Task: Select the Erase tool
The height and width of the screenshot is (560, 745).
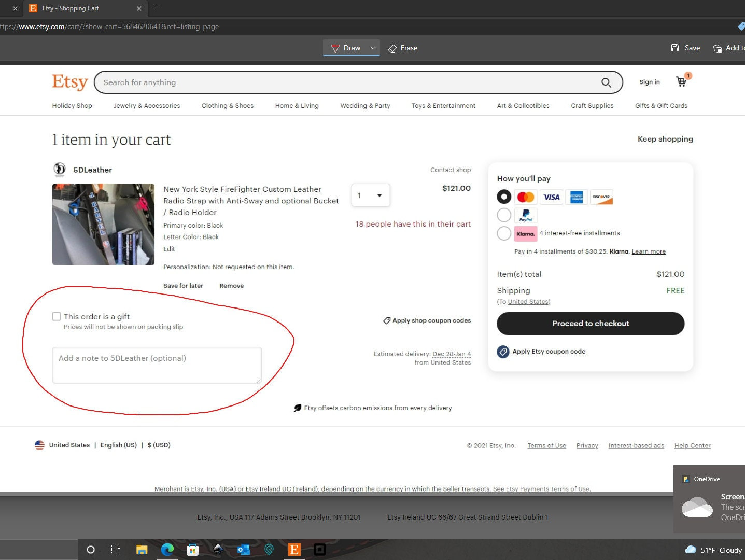Action: click(403, 48)
